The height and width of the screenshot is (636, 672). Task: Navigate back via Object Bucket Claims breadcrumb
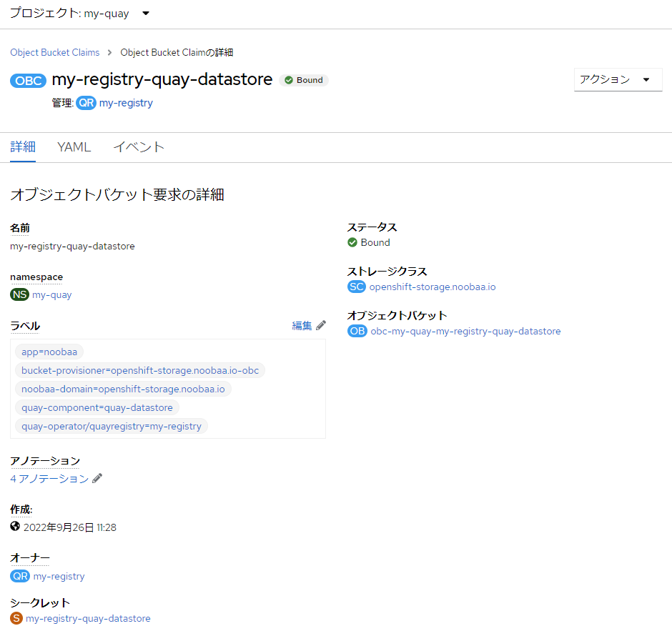pos(54,52)
